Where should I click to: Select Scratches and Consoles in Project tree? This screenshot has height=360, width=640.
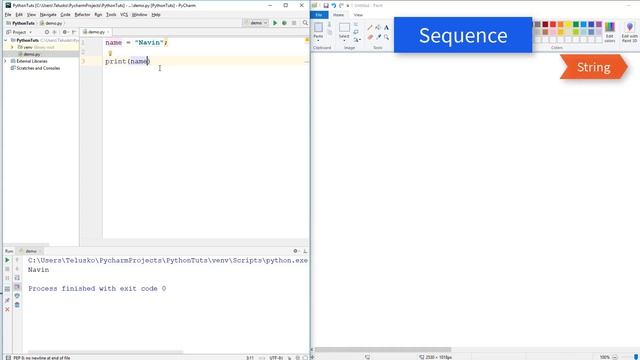(x=38, y=68)
